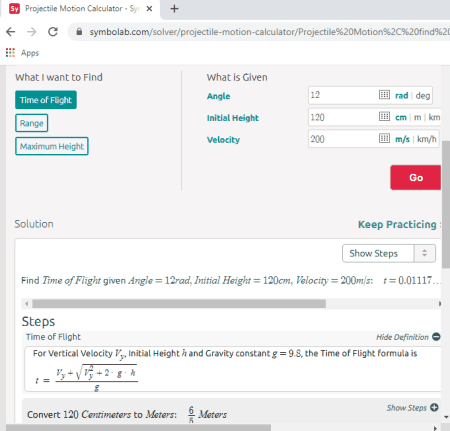Screen dimensions: 450x431
Task: Go forward using the browser forward arrow
Action: pos(32,32)
